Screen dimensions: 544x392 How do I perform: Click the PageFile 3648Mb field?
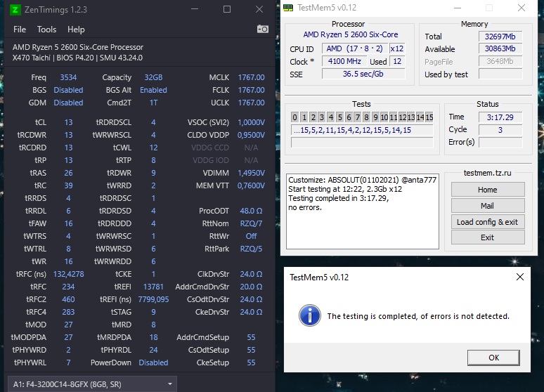[500, 61]
